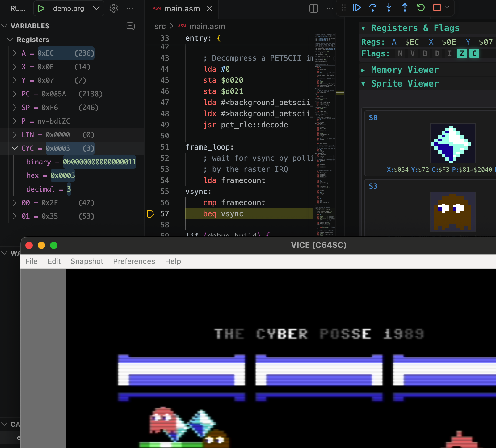
Task: Click the jsr pet_rle::decode code line
Action: pyautogui.click(x=246, y=125)
